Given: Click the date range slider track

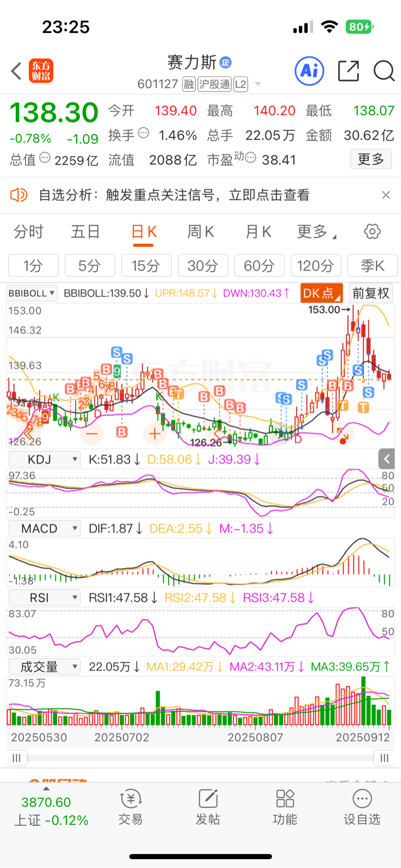Looking at the screenshot, I should click(200, 758).
